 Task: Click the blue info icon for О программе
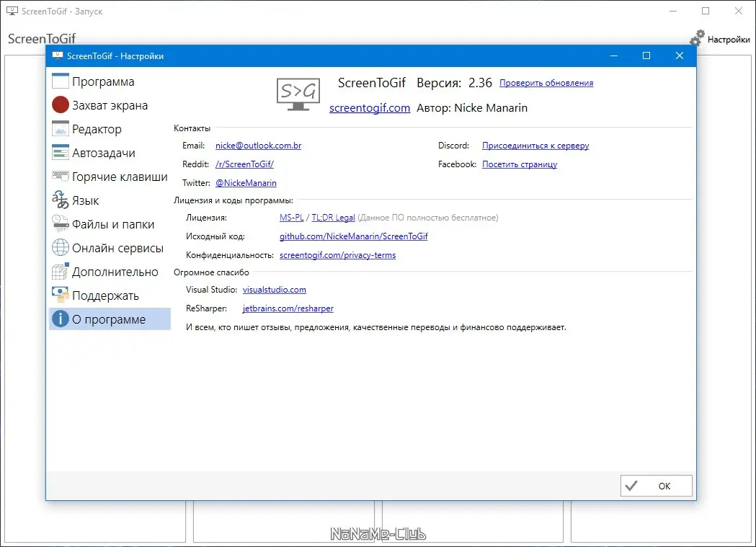pyautogui.click(x=61, y=319)
